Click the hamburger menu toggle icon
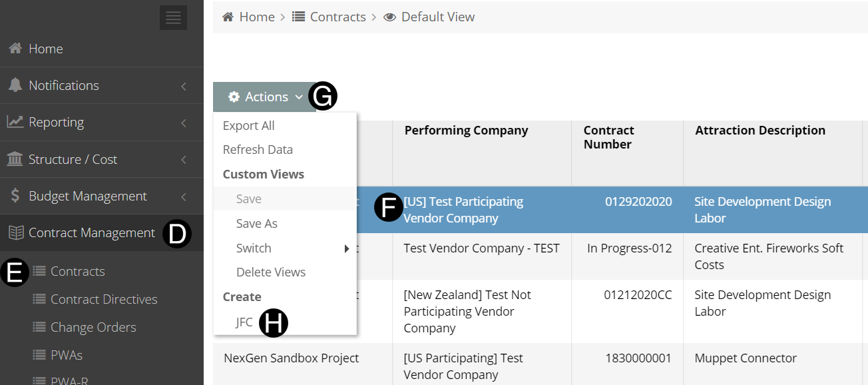Viewport: 868px width, 385px height. tap(173, 18)
